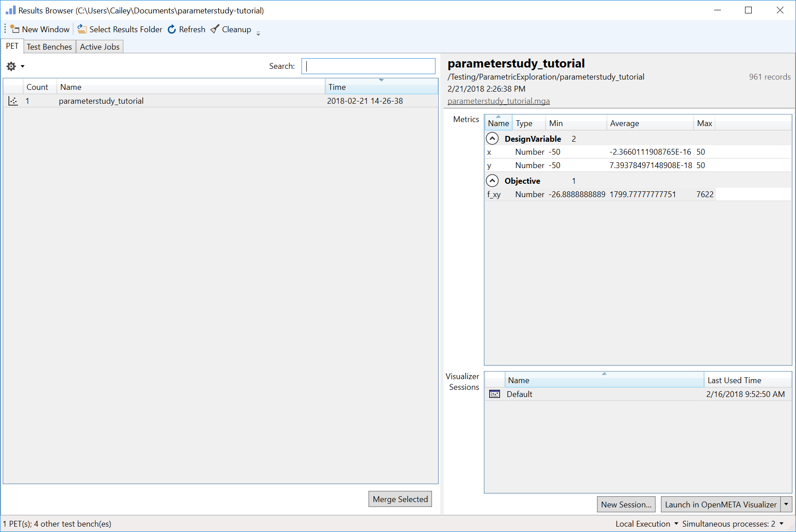Screen dimensions: 796x532
Task: Click the f_xy average value 1799.77777777751
Action: pos(643,194)
